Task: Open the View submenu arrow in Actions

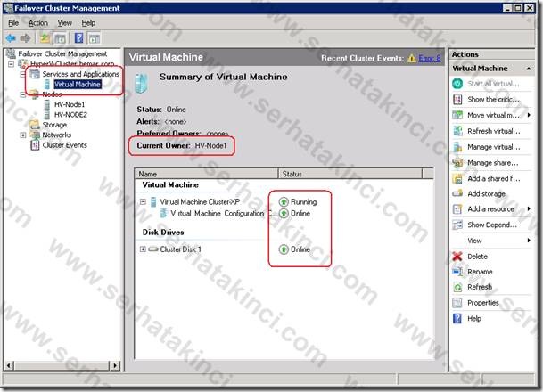Action: [x=529, y=241]
